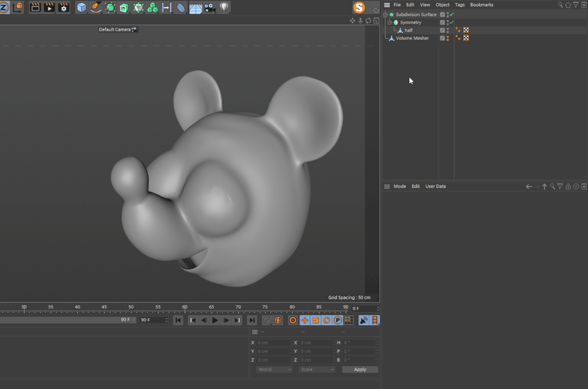Open Render Settings clapperboard gear icon
588x389 pixels.
pyautogui.click(x=63, y=7)
